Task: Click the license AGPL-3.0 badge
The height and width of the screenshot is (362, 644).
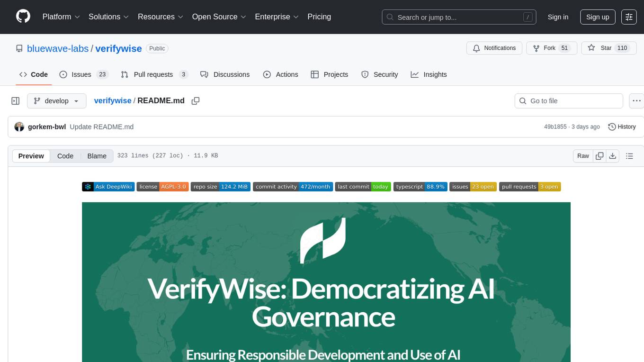Action: click(x=163, y=187)
